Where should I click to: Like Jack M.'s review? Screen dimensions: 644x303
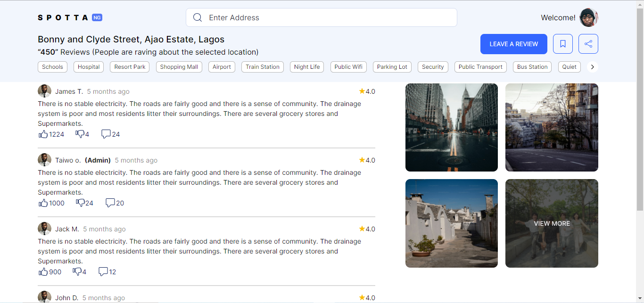43,272
